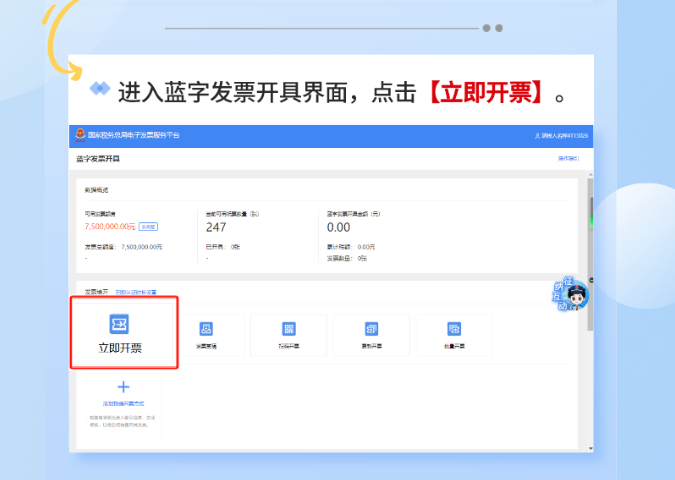Viewport: 675px width, 480px height.
Task: Click the platform title 国家税务总局电子发票服务平台
Action: [134, 135]
